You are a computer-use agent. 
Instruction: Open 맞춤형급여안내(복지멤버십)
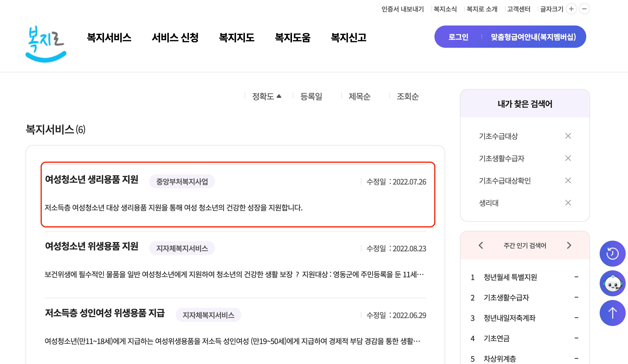(x=533, y=37)
